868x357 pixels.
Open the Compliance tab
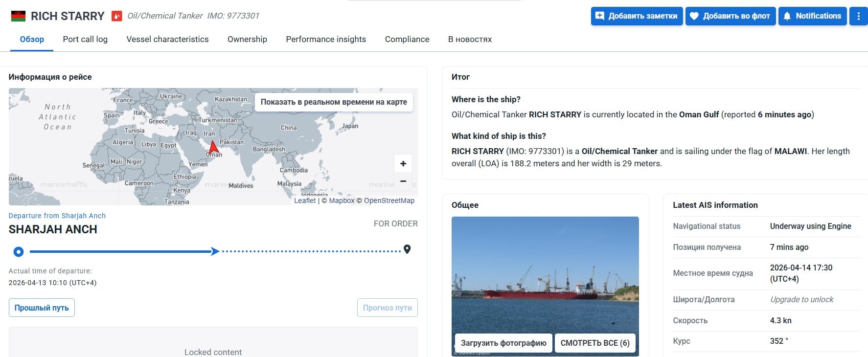point(407,39)
